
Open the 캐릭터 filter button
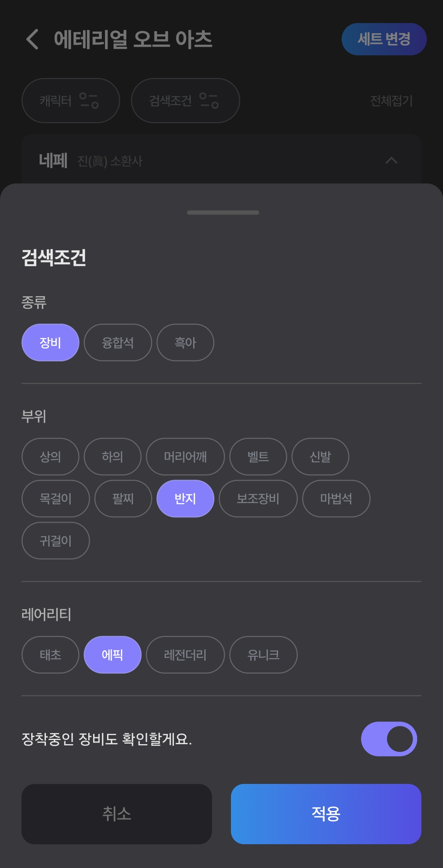(x=71, y=101)
